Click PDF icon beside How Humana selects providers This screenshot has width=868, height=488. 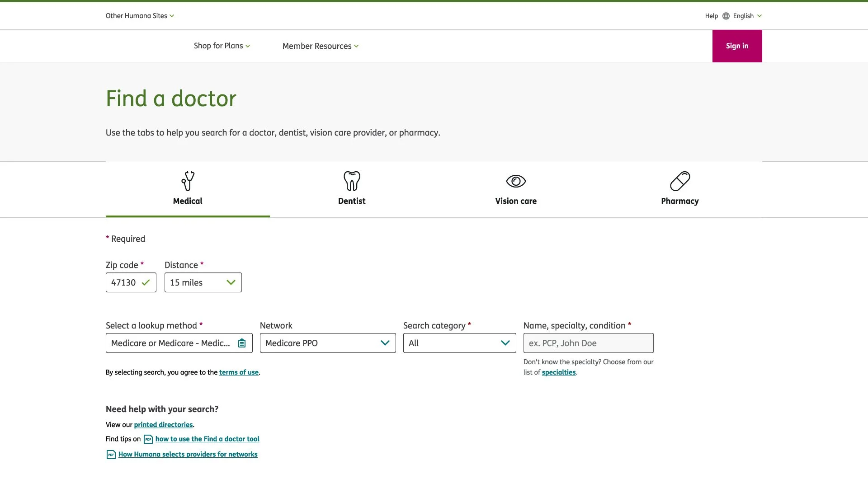pos(111,455)
